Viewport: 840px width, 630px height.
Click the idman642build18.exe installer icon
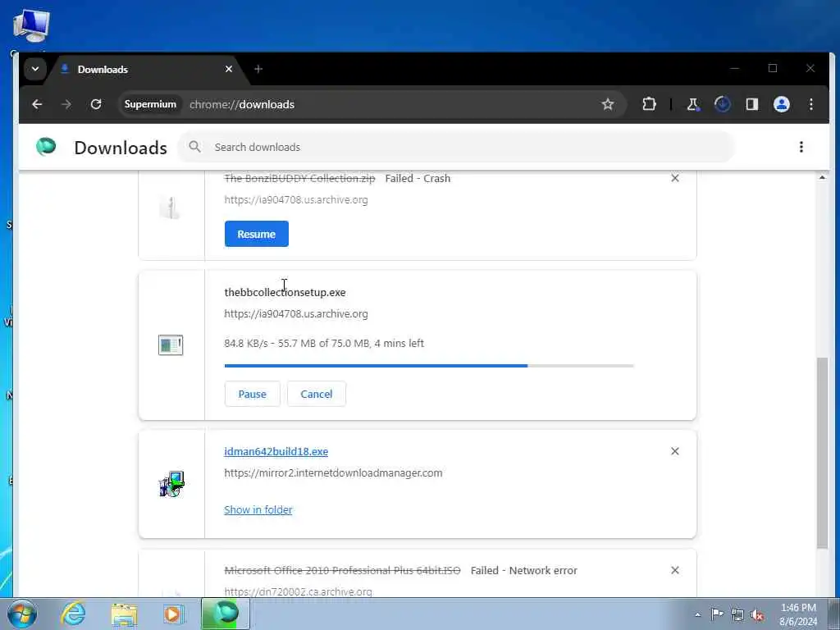[x=171, y=484]
